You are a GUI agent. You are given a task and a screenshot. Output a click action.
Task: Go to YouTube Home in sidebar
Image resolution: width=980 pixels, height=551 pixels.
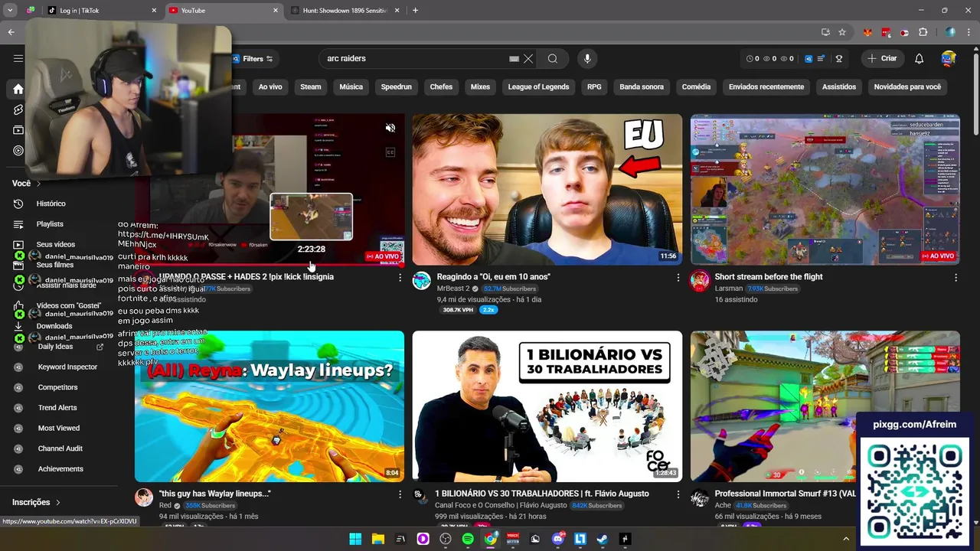pyautogui.click(x=18, y=89)
